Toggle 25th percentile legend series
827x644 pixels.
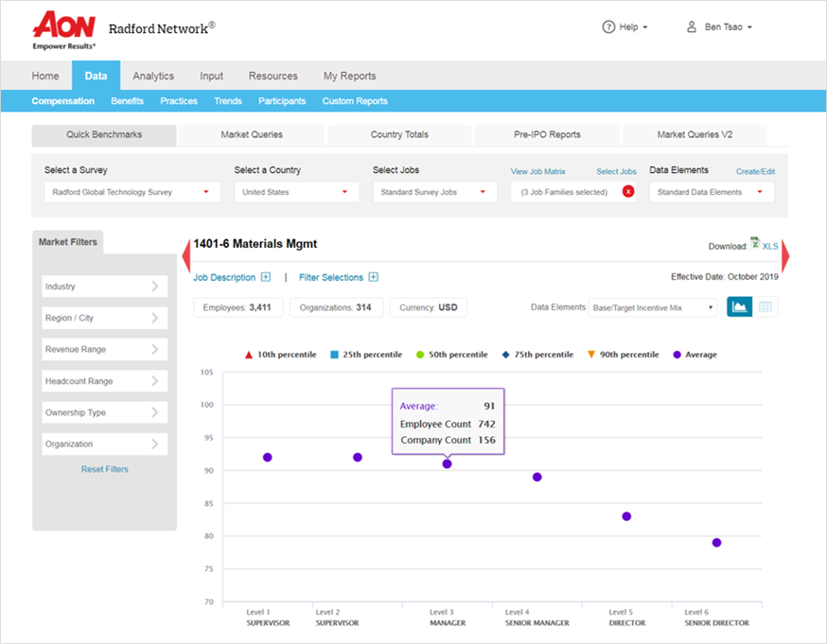click(x=366, y=355)
